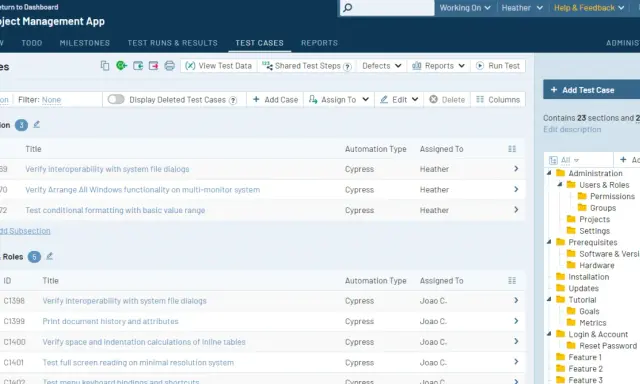This screenshot has height=384, width=640.
Task: Switch to the MILESTONES tab
Action: pos(85,43)
